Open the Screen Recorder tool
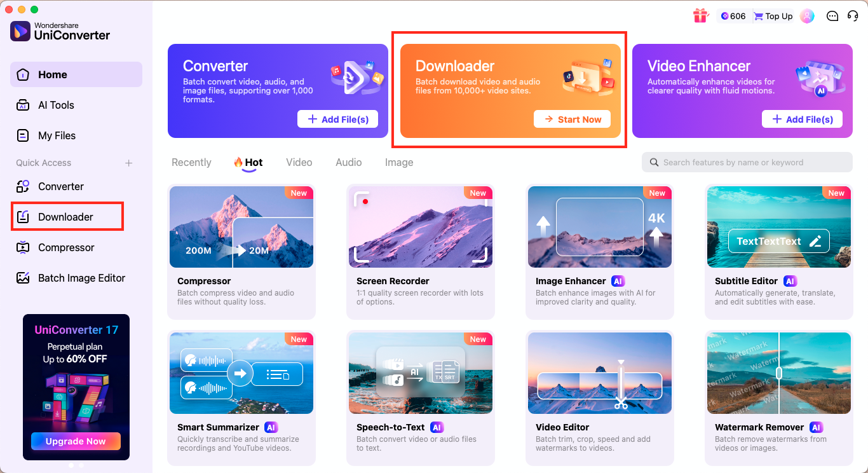This screenshot has height=473, width=868. [x=421, y=251]
